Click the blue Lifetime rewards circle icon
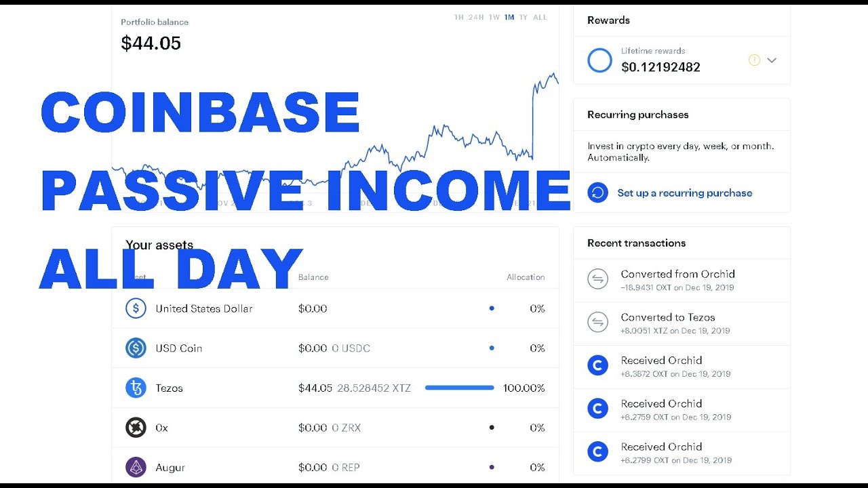The image size is (868, 488). click(x=599, y=60)
